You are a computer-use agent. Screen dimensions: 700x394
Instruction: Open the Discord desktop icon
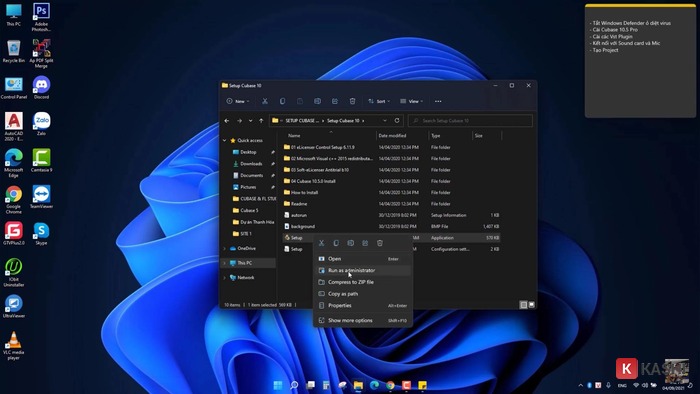tap(41, 87)
